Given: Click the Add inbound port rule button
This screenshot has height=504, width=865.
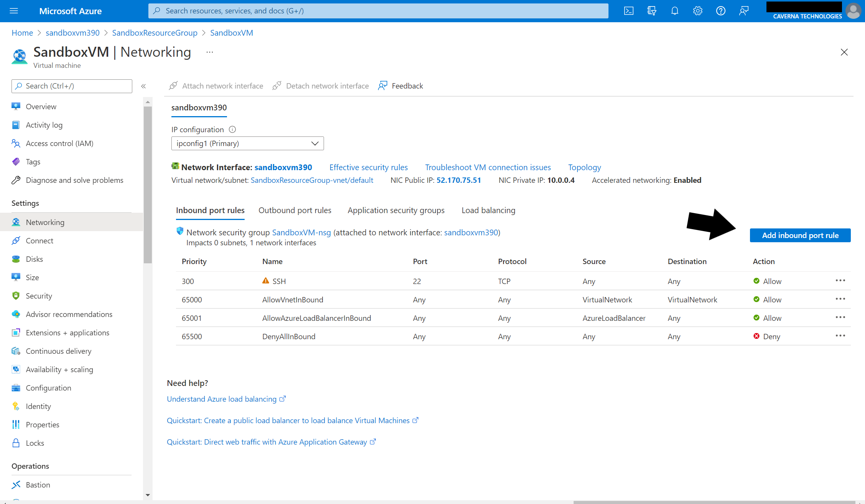Looking at the screenshot, I should 800,235.
